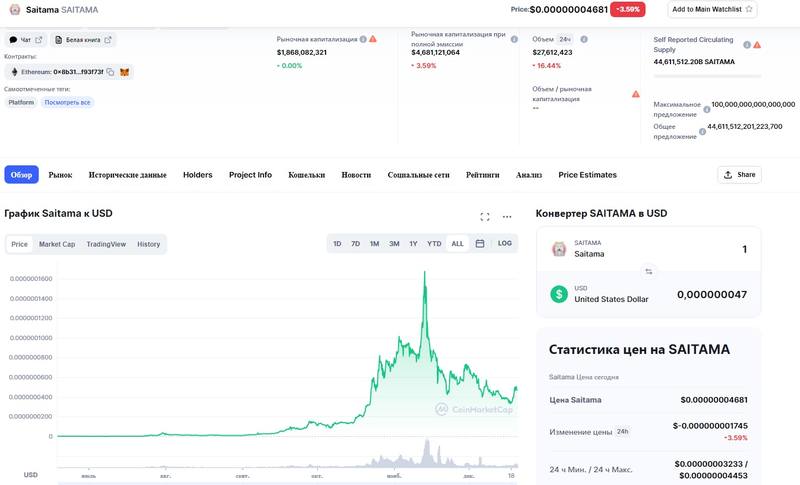Image resolution: width=800 pixels, height=485 pixels.
Task: Click the Platform tag
Action: [x=21, y=103]
